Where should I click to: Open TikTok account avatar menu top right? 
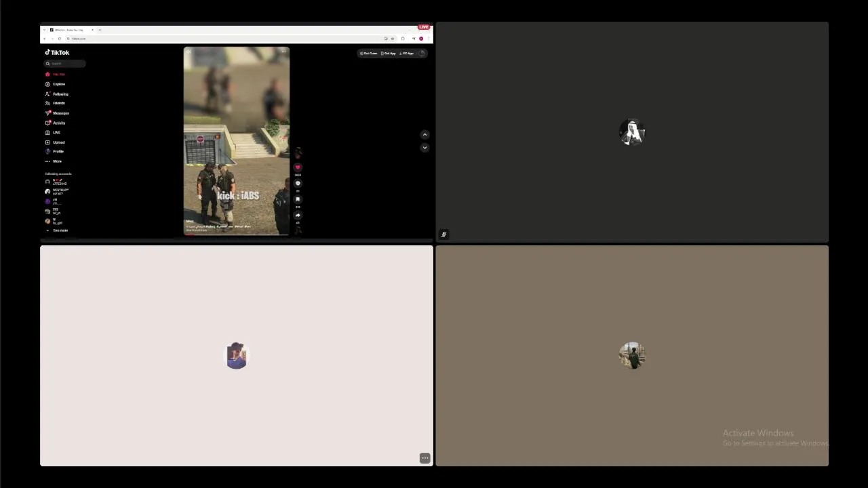coord(422,53)
